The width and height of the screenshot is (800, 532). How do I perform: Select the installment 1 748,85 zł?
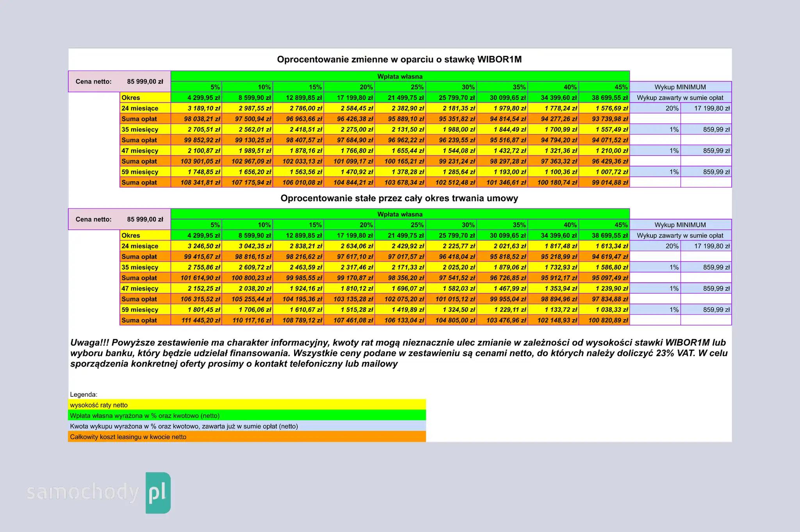(196, 171)
